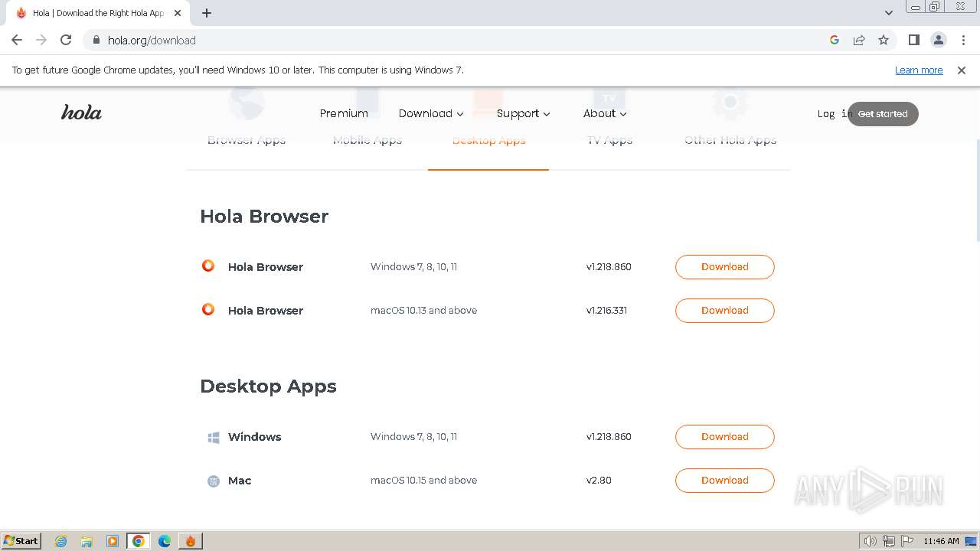The image size is (980, 551).
Task: Expand the About menu
Action: pos(605,113)
